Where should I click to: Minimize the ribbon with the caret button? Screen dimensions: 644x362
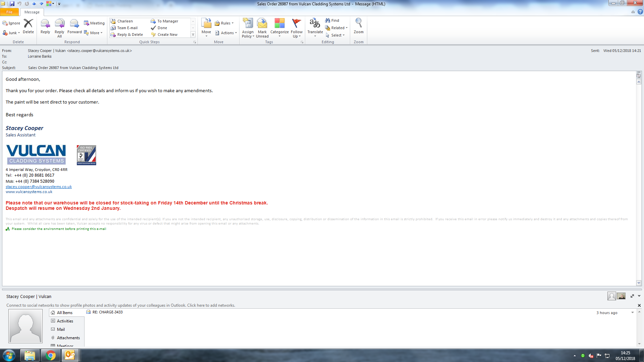(633, 12)
